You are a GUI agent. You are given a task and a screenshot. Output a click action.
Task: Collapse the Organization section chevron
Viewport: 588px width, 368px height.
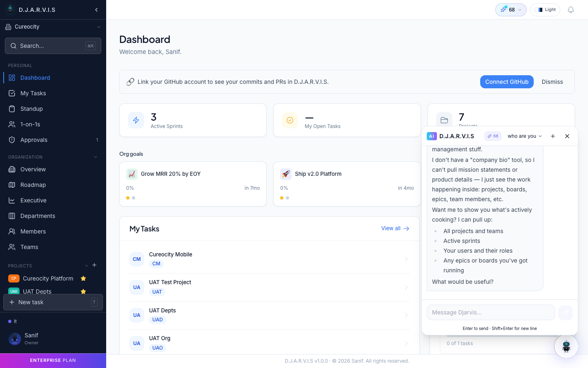(x=96, y=157)
